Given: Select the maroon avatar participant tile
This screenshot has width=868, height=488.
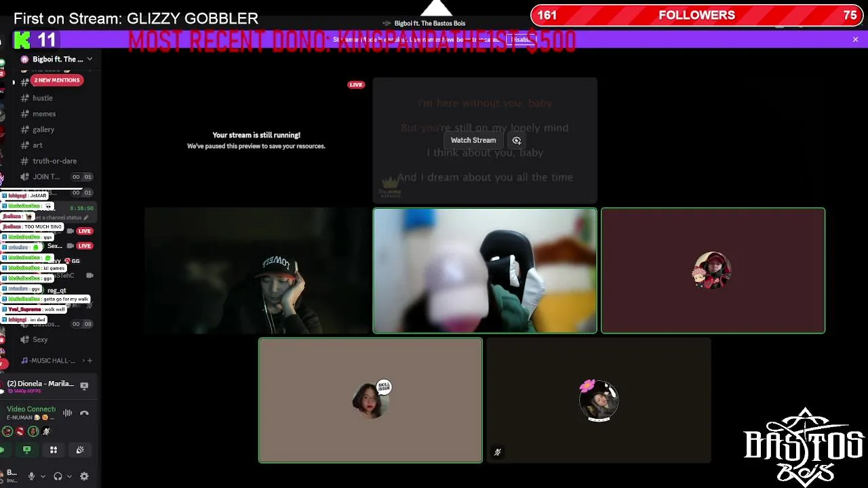Looking at the screenshot, I should pyautogui.click(x=713, y=270).
